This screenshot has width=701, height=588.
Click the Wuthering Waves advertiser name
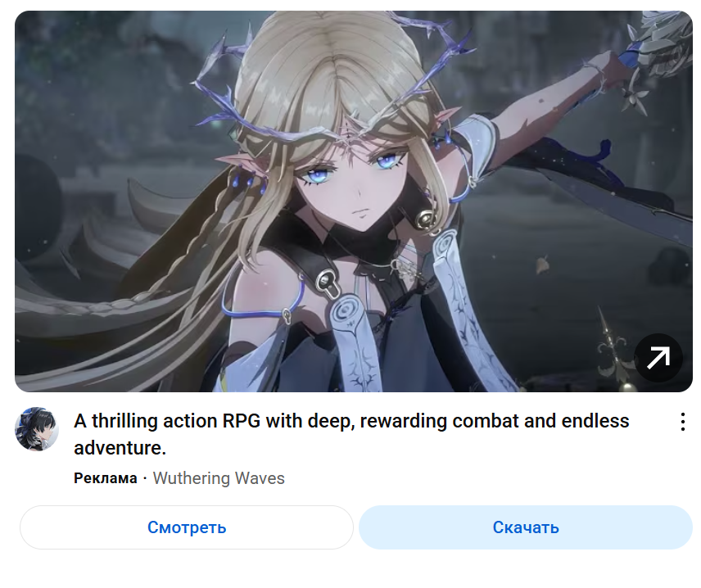pyautogui.click(x=219, y=478)
